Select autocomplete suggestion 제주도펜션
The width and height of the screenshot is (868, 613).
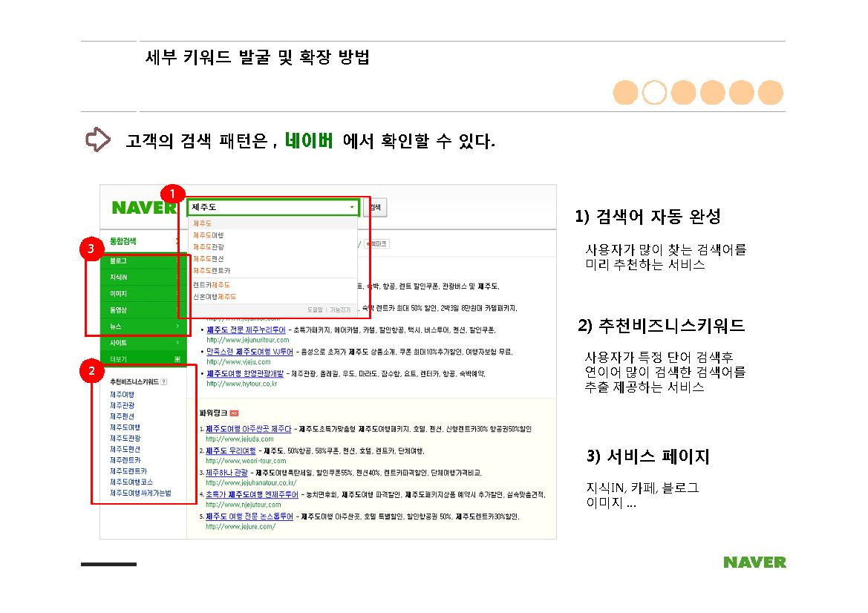tap(208, 258)
